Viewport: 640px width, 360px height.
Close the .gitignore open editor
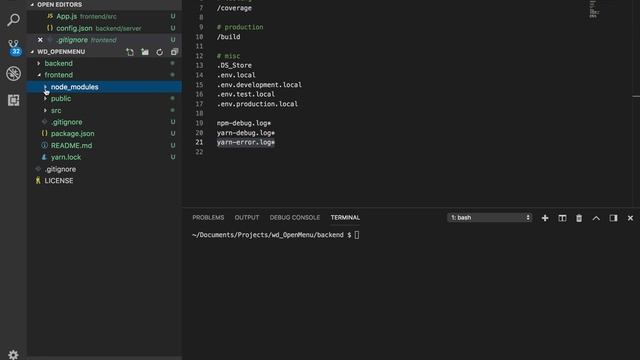coord(40,40)
